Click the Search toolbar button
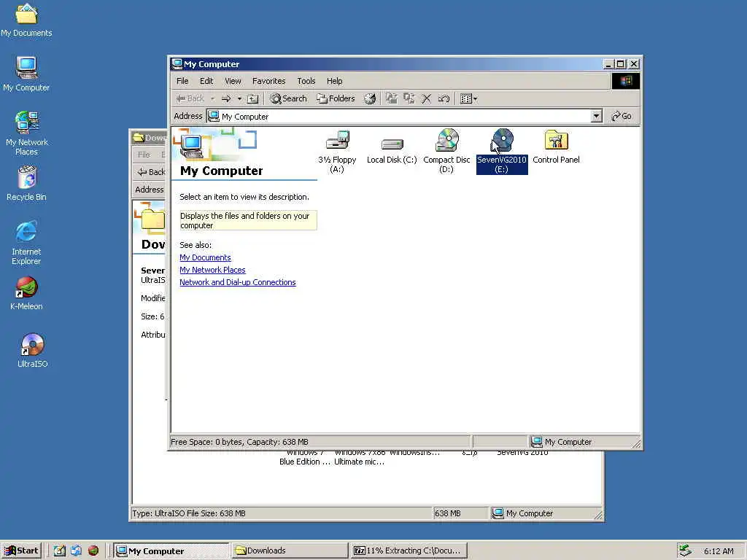Viewport: 747px width, 560px height. [288, 98]
